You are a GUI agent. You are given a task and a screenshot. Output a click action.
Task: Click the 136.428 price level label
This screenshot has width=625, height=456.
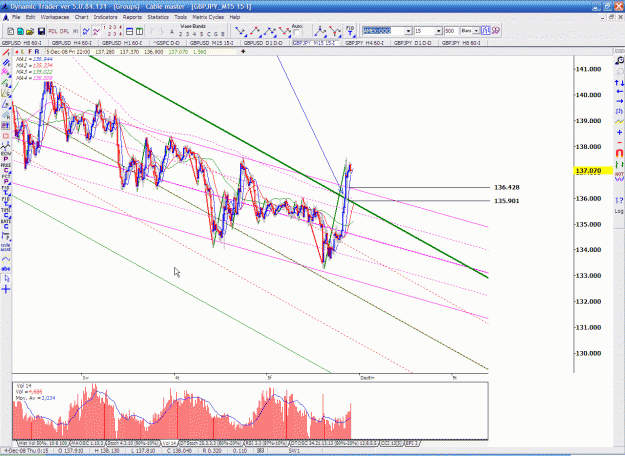507,187
